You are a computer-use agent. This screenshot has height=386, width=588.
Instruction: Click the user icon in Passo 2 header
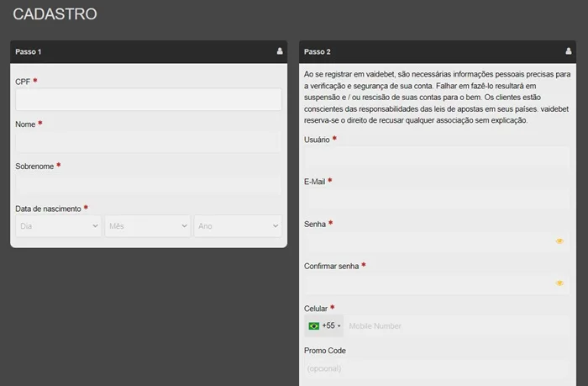pos(569,51)
